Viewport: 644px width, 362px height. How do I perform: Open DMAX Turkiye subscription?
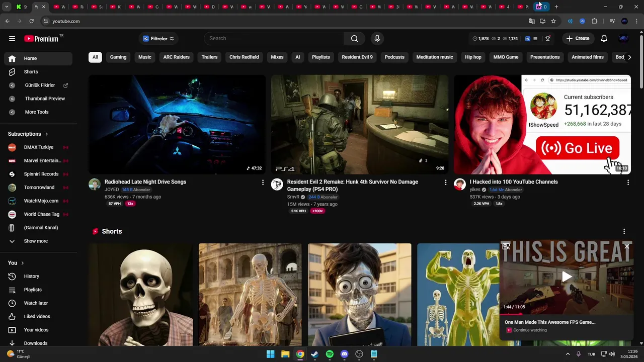(38, 147)
